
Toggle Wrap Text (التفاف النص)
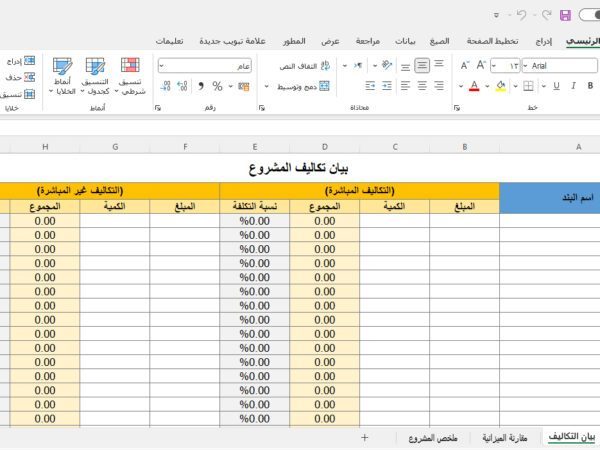[305, 66]
